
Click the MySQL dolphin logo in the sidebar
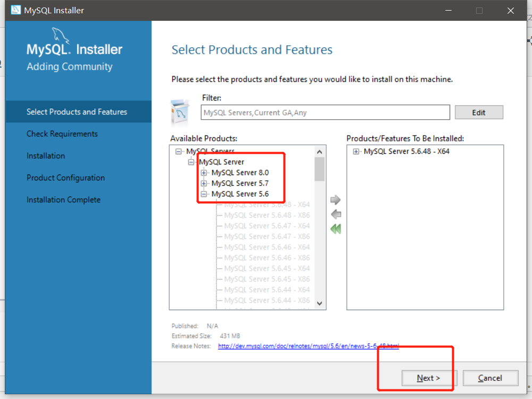pyautogui.click(x=60, y=36)
